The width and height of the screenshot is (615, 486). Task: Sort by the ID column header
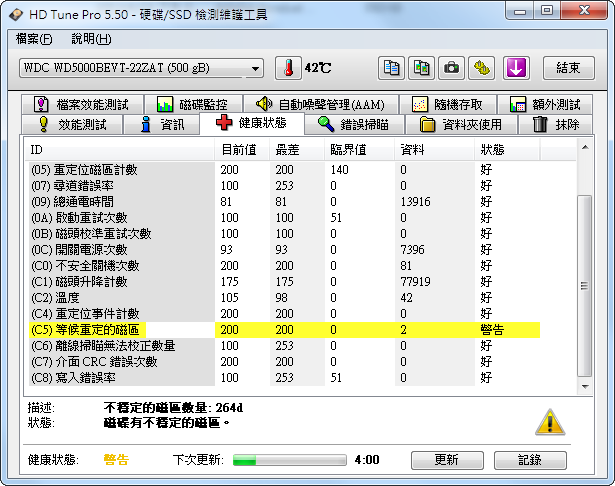click(120, 150)
